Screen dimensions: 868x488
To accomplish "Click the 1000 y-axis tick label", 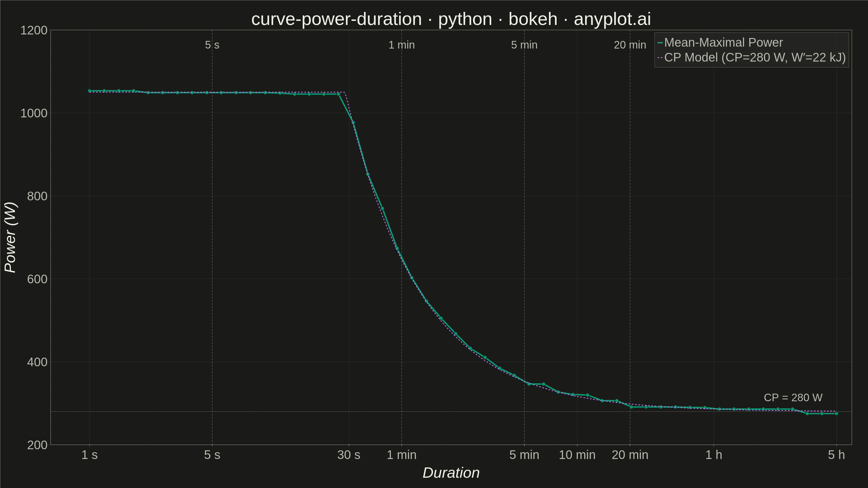I will coord(34,113).
